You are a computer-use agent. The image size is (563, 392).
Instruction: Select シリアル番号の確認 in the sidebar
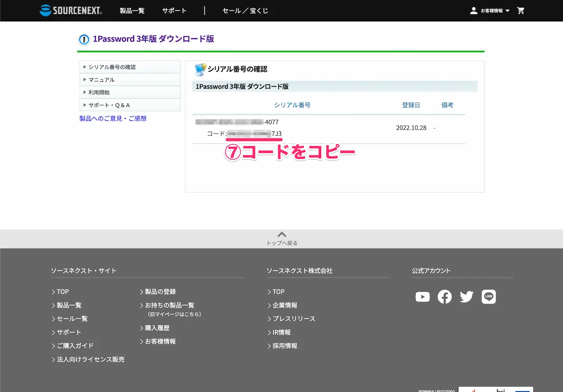tap(130, 67)
